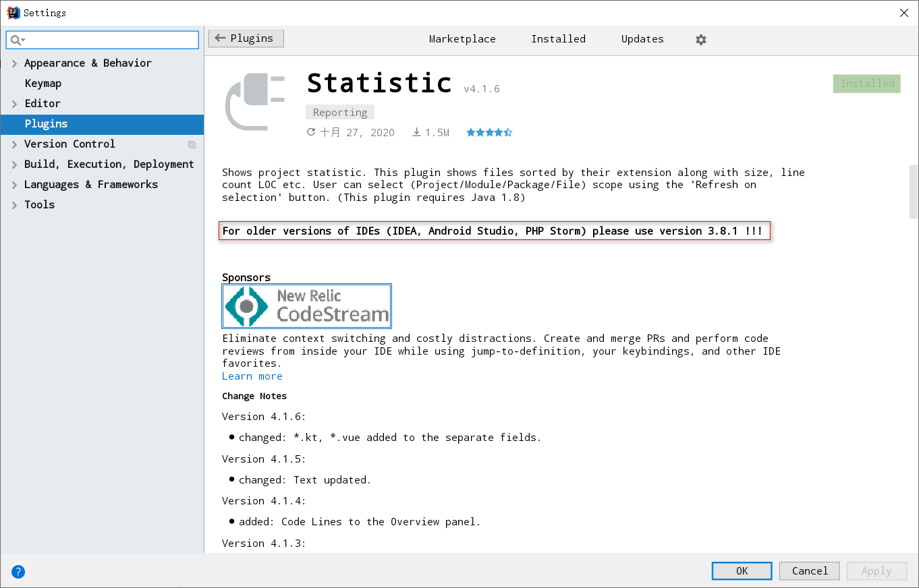Click the update date refresh icon

click(311, 132)
